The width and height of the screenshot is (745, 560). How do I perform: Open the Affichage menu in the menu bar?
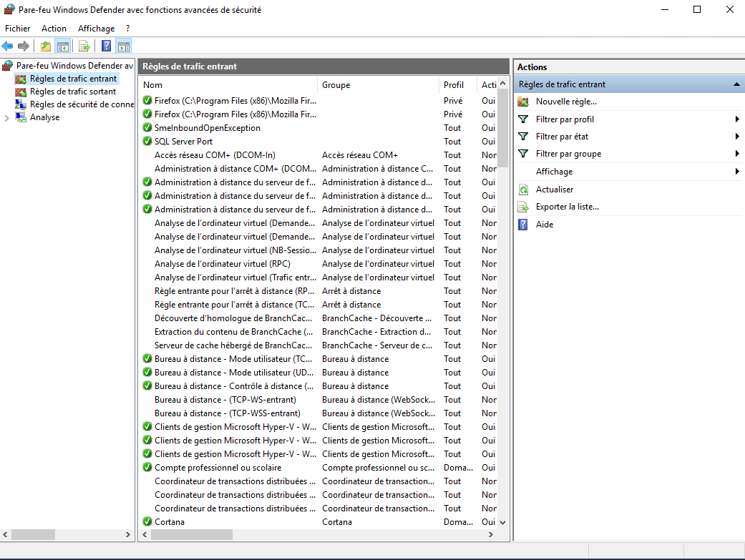pos(96,29)
